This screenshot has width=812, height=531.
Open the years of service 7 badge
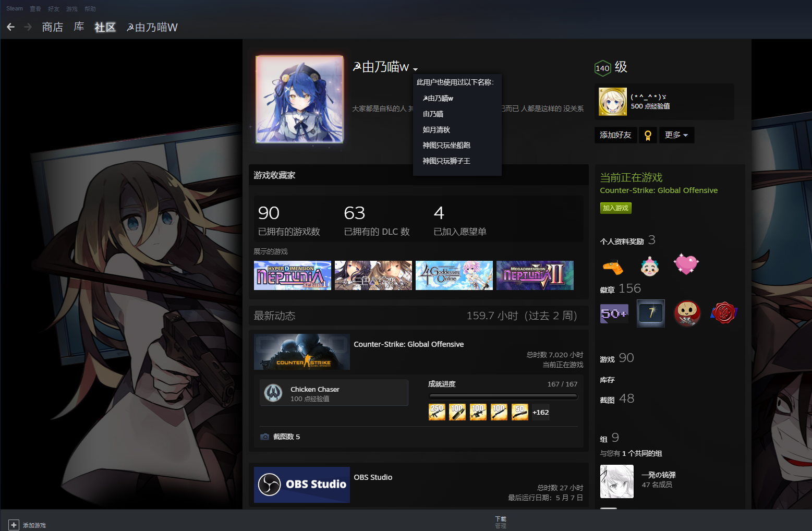[651, 313]
